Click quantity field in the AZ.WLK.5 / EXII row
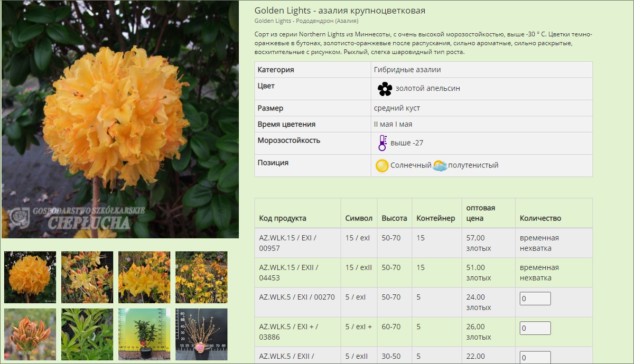The image size is (634, 364). [535, 358]
